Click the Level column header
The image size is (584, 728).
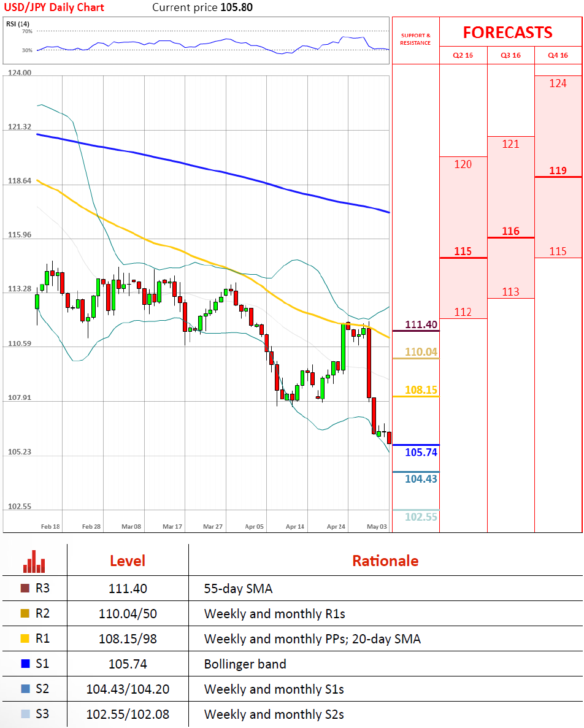pos(128,561)
